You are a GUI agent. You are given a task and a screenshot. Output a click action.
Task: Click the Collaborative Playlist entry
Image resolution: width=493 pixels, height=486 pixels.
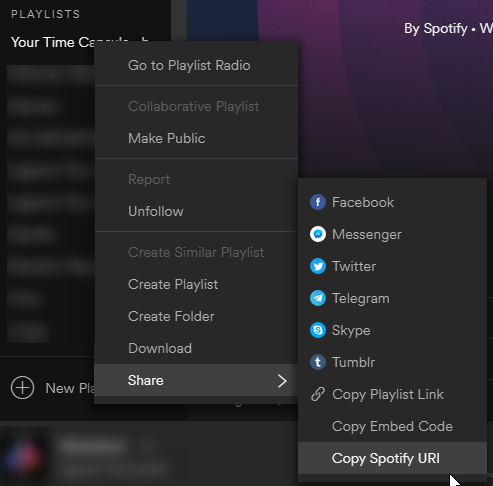tap(196, 106)
